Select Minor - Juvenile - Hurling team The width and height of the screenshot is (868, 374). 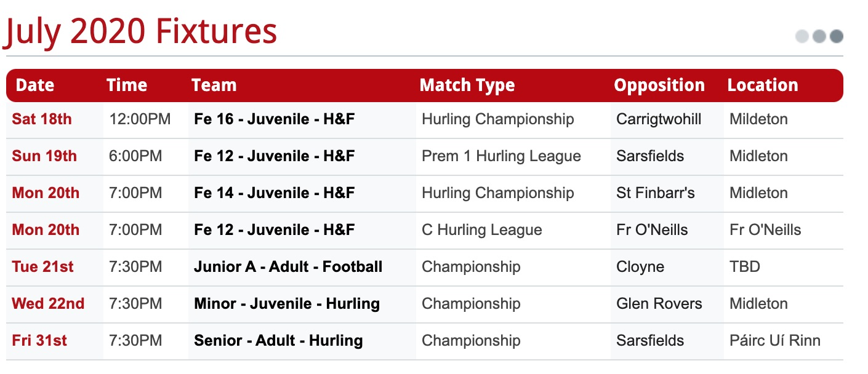click(x=287, y=304)
